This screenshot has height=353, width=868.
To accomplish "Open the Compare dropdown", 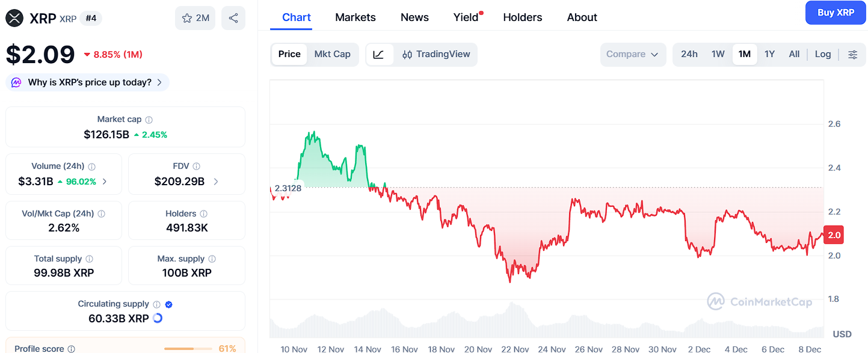I will 633,54.
